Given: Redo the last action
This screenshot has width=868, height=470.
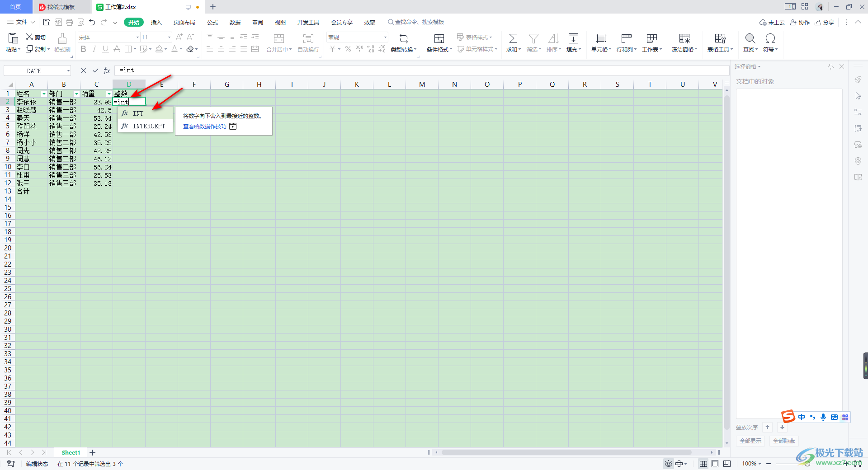Looking at the screenshot, I should (104, 22).
